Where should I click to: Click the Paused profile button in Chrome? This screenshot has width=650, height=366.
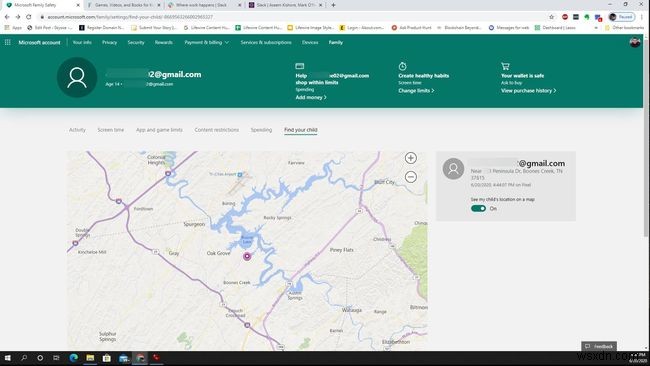(621, 17)
